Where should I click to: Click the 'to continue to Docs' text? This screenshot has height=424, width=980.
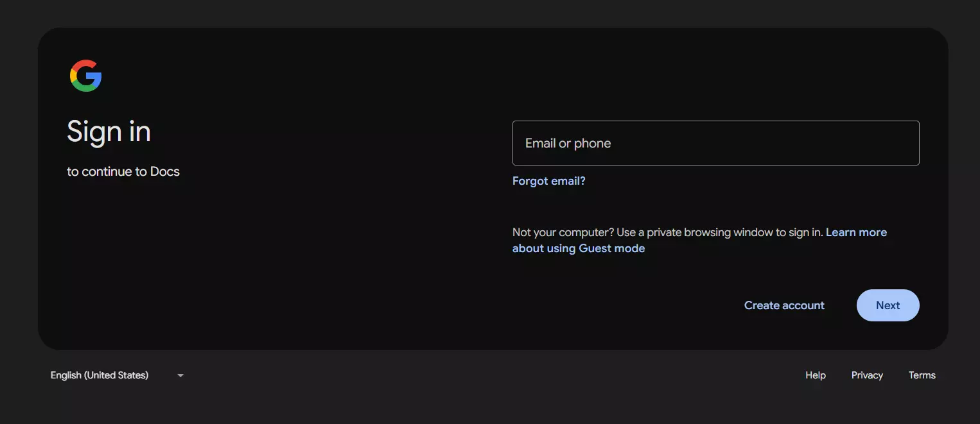click(123, 171)
